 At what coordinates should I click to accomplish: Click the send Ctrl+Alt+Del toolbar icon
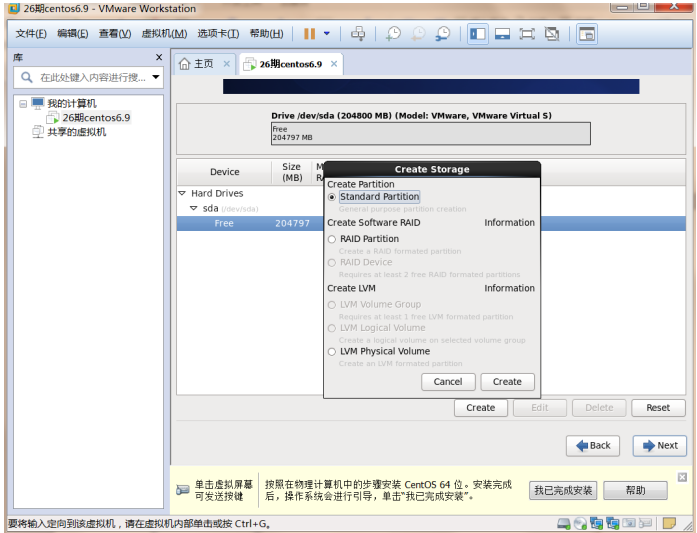coord(358,34)
